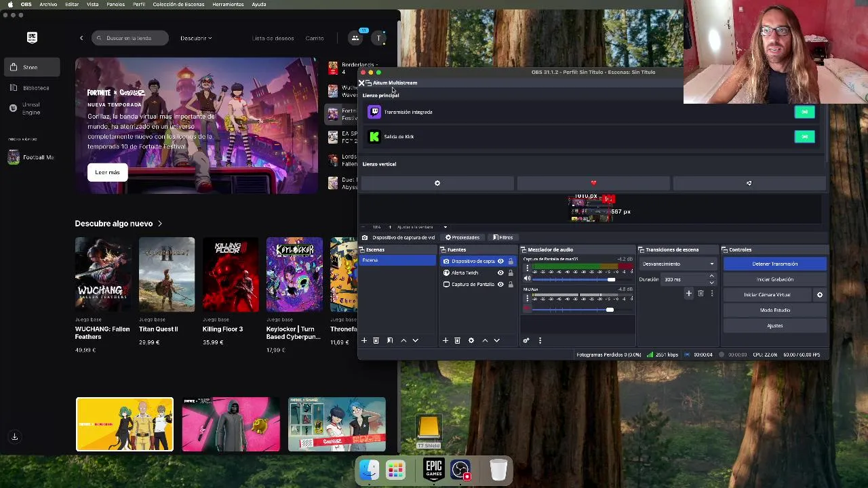Image resolution: width=868 pixels, height=488 pixels.
Task: Go back with Epic store back chevron
Action: (x=81, y=38)
